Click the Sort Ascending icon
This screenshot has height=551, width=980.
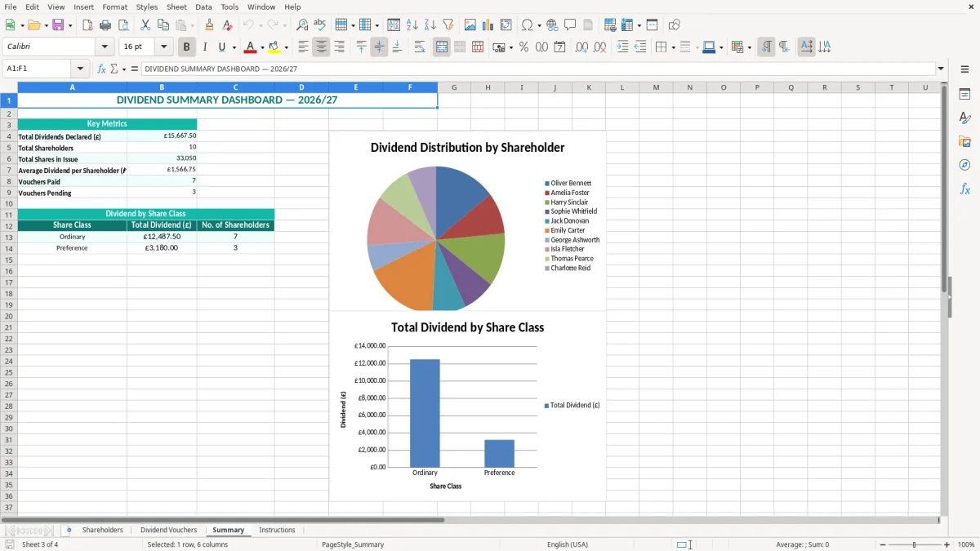click(x=412, y=25)
